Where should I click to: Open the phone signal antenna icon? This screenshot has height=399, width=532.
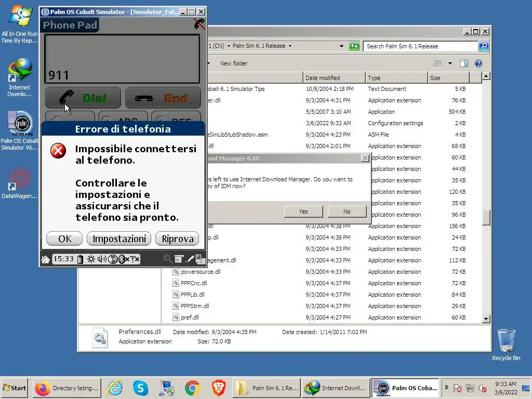point(135,260)
